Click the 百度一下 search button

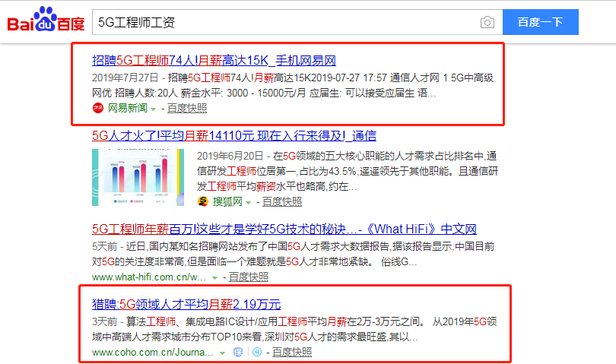541,22
